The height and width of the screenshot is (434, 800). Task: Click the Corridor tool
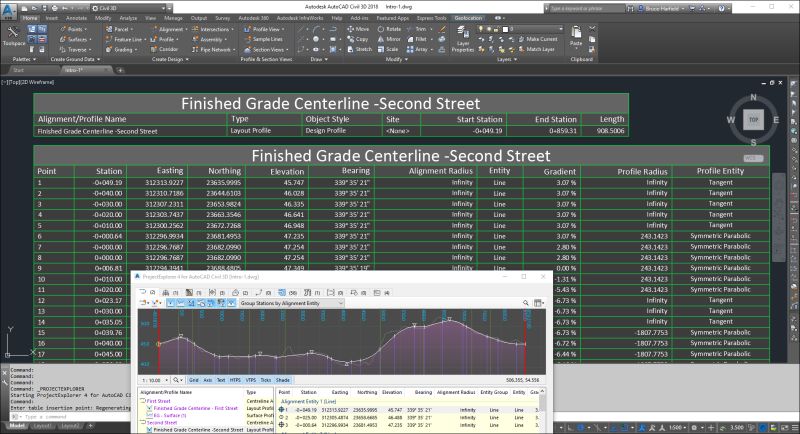(x=164, y=49)
